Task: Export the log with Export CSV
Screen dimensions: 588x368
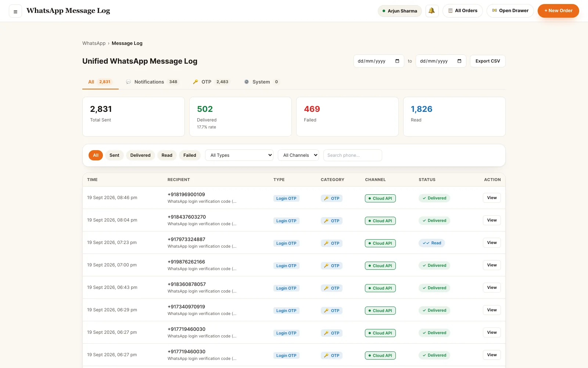Action: click(x=488, y=61)
